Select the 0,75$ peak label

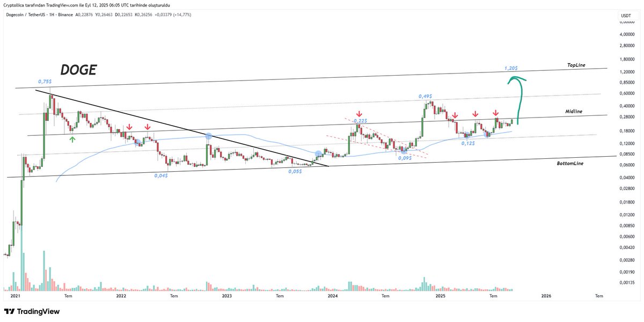coord(44,82)
